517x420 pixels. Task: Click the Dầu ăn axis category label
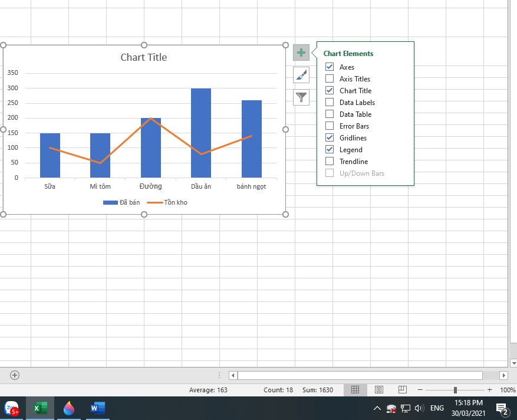coord(201,186)
